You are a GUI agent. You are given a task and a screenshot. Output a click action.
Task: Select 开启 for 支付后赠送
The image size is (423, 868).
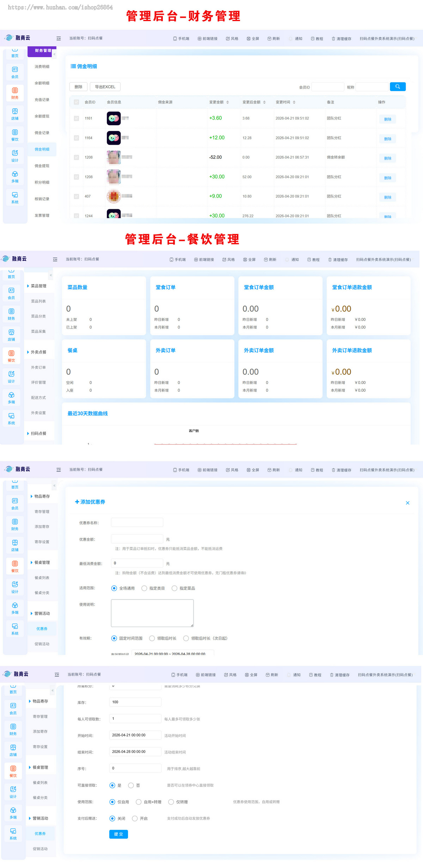(135, 819)
